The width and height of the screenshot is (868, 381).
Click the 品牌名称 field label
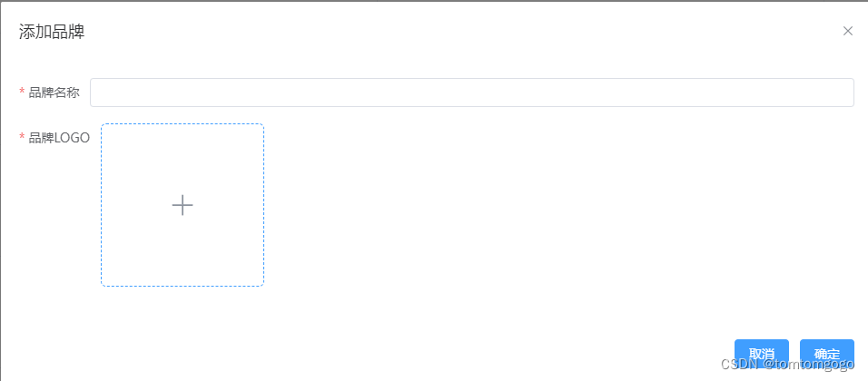pyautogui.click(x=54, y=93)
